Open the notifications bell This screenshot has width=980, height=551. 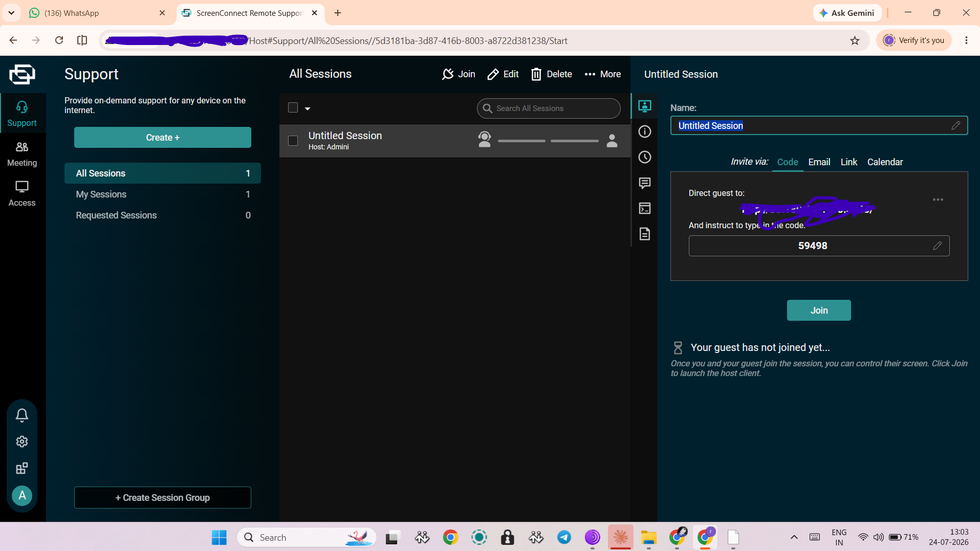(22, 415)
